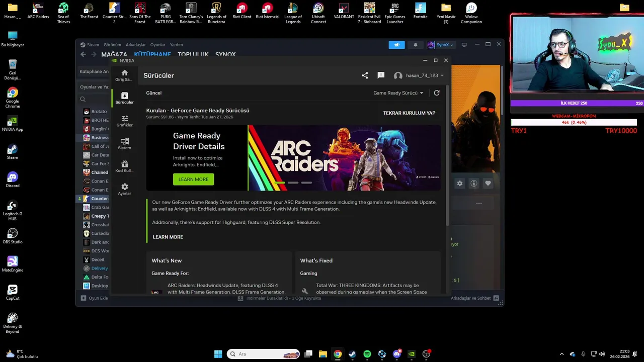644x362 pixels.
Task: Click the Steam big picture monitor icon
Action: [x=464, y=45]
